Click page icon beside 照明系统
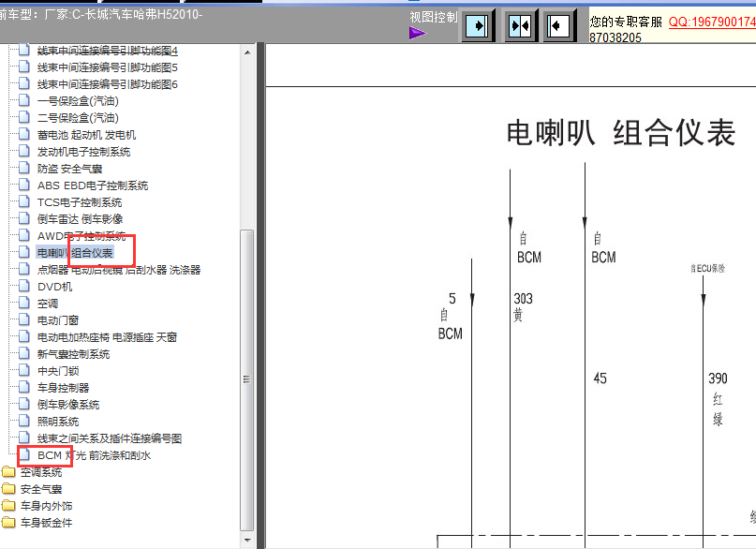 click(x=24, y=421)
